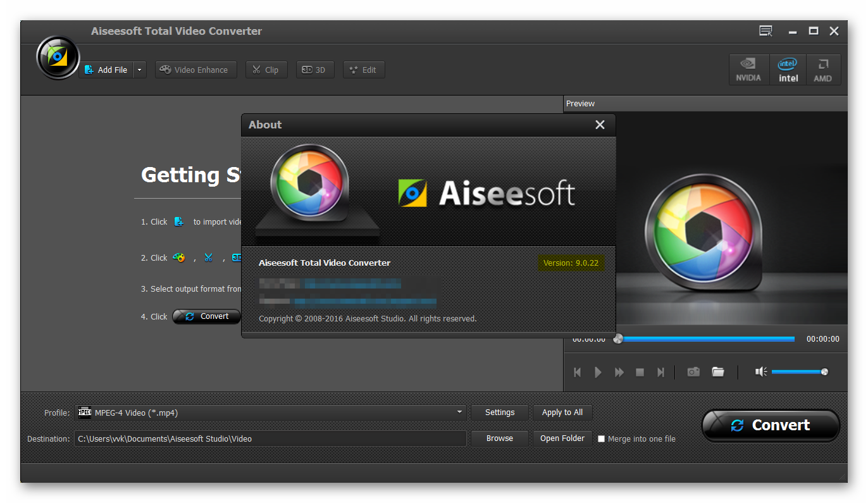The width and height of the screenshot is (868, 503).
Task: Click the Destination path field
Action: click(270, 438)
